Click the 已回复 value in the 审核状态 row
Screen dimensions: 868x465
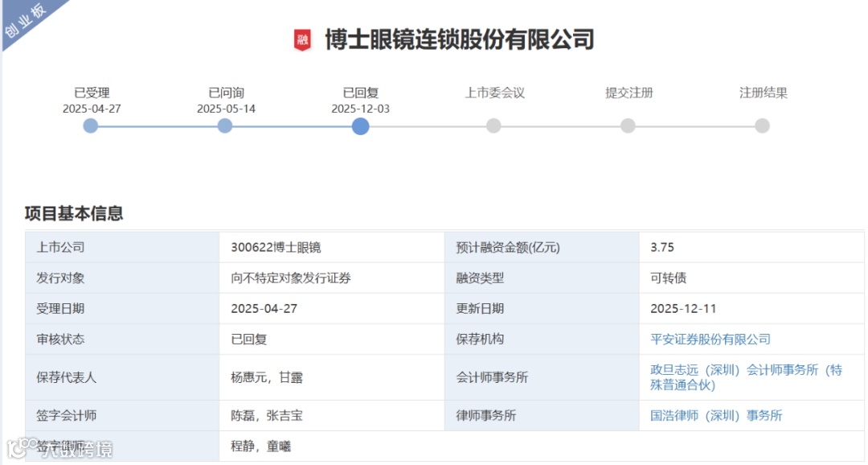click(x=248, y=339)
